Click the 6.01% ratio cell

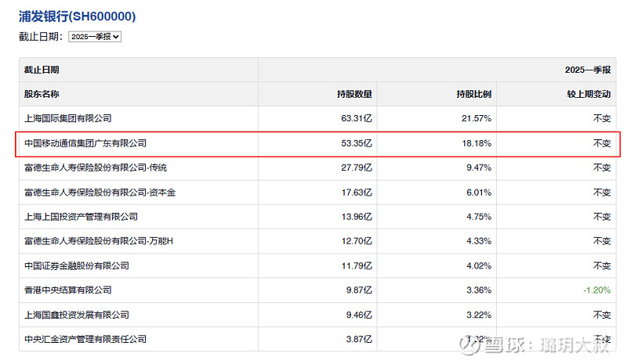coord(479,193)
